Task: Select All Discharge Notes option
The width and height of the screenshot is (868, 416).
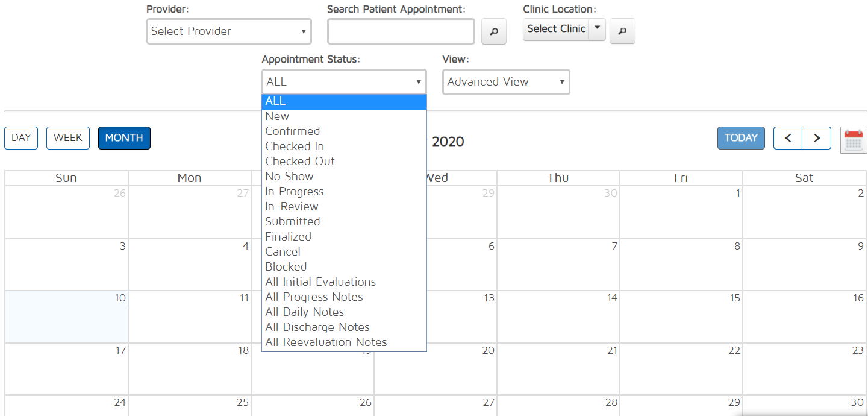Action: [x=317, y=327]
